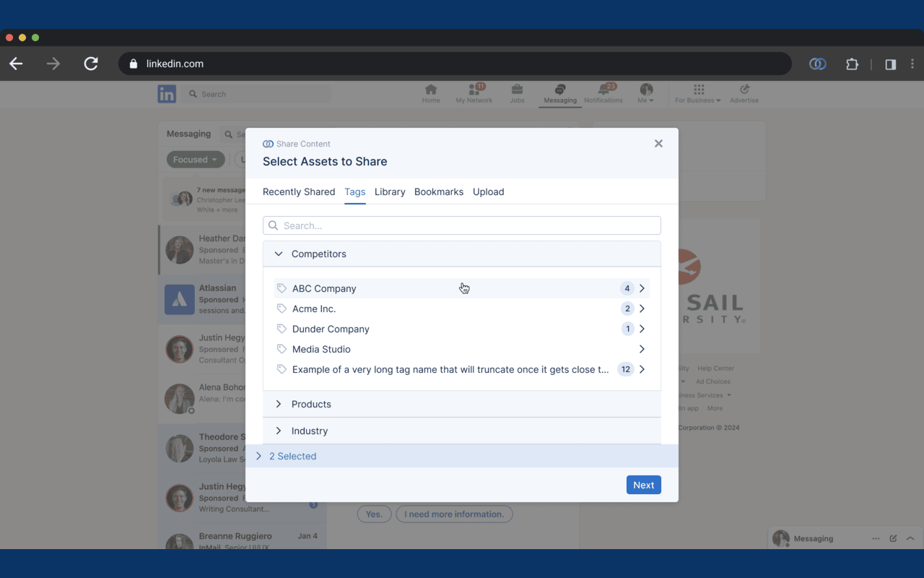Viewport: 924px width, 578px height.
Task: Click the LinkedIn logo in the background page
Action: click(167, 94)
